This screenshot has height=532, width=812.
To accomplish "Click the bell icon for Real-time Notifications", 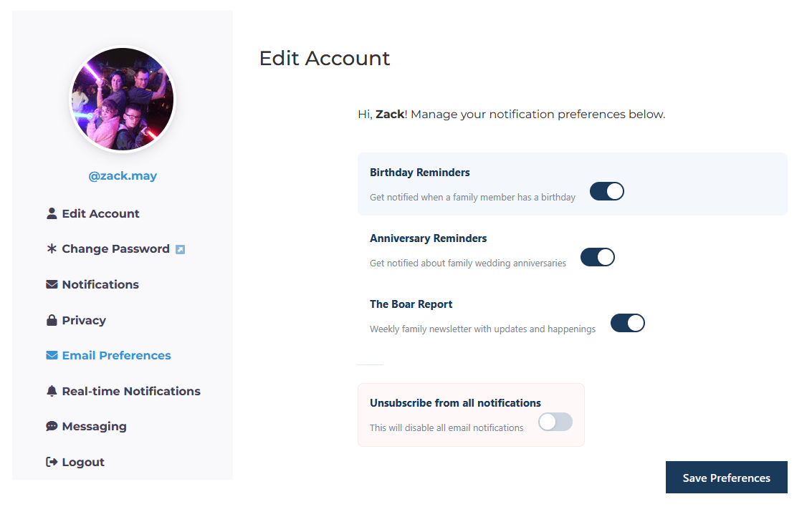I will click(x=52, y=391).
